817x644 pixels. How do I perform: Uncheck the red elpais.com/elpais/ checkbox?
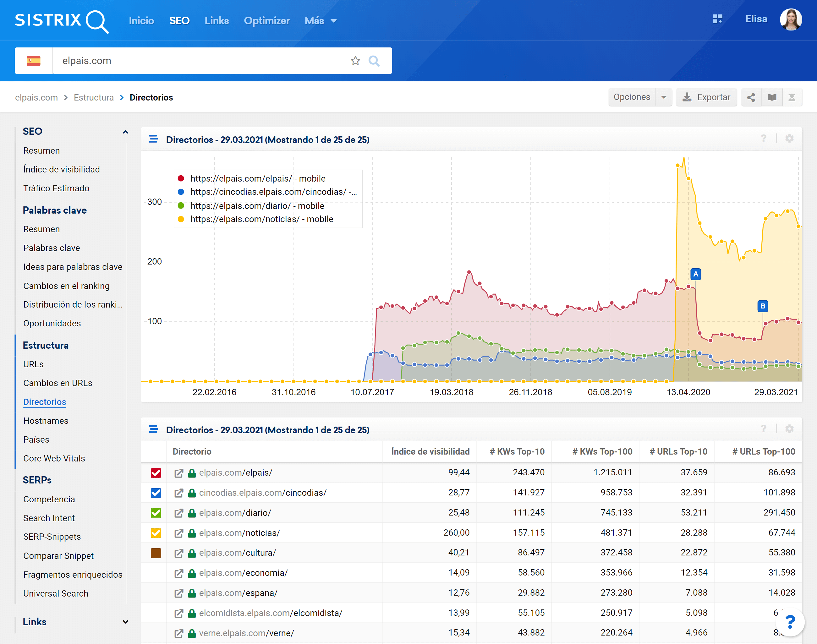(x=156, y=473)
